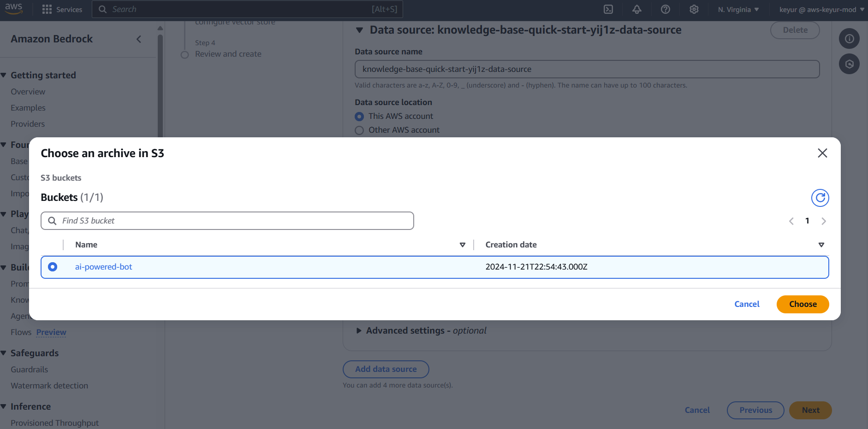Focus the Find S3 bucket search field

(227, 221)
